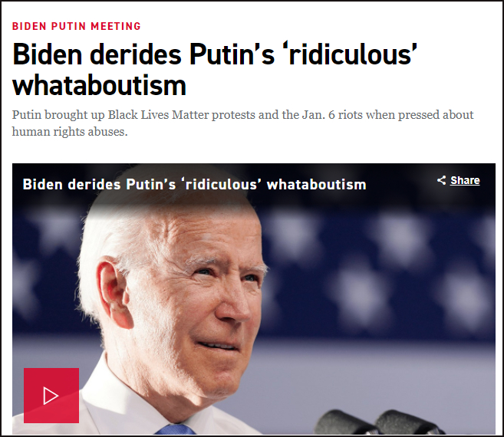Start the video with the red play button
Viewport: 504px width, 437px height.
point(51,396)
